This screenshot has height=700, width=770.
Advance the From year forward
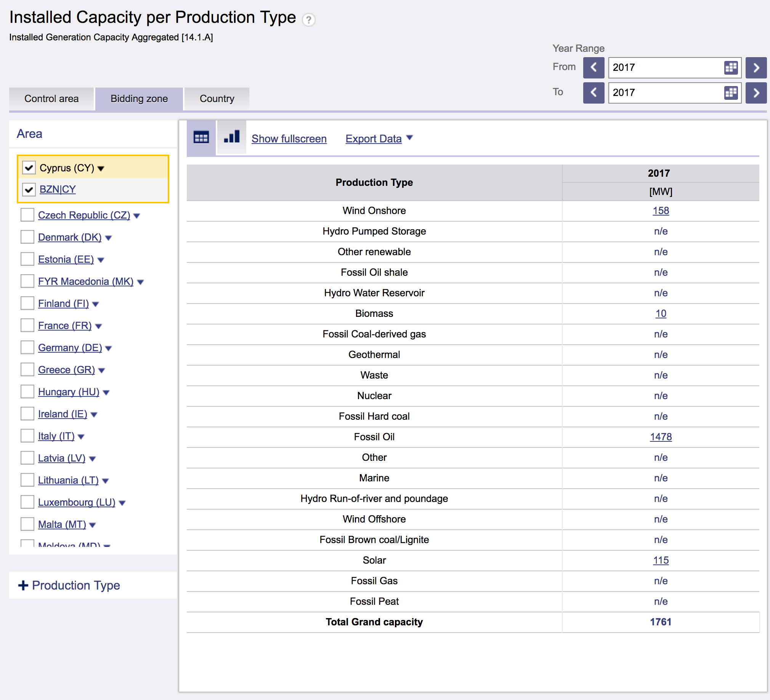tap(756, 67)
